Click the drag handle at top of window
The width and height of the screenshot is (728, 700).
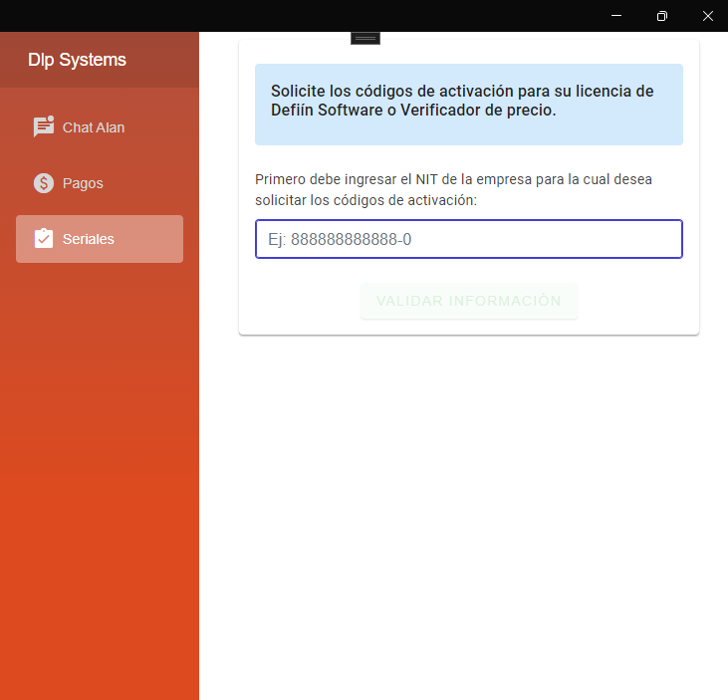coord(365,38)
